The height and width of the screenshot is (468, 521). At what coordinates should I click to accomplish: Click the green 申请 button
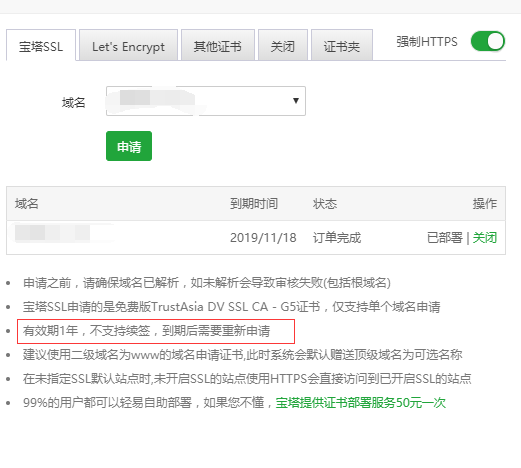pos(129,146)
